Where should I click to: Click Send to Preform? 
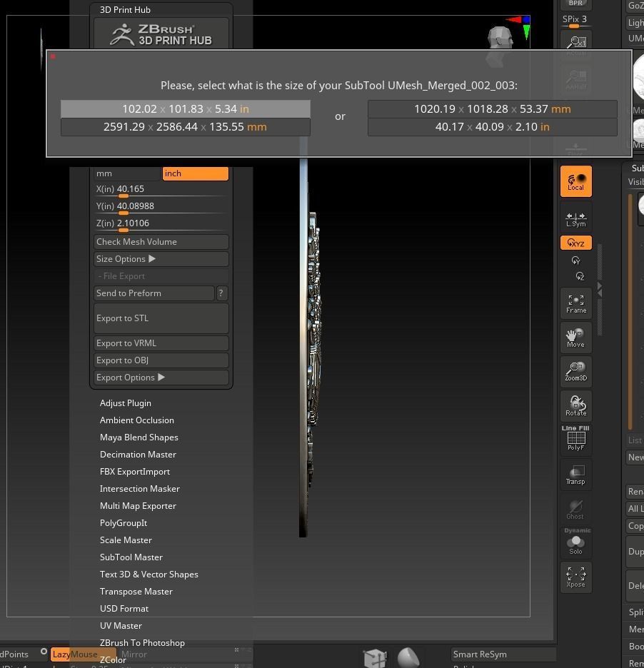(x=154, y=293)
